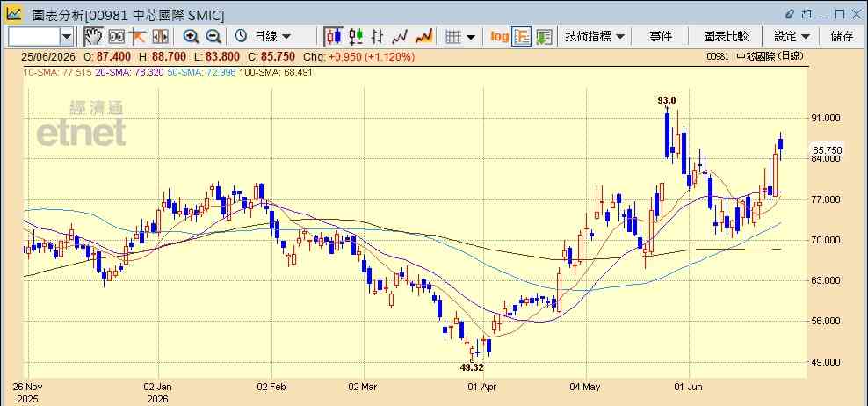Toggle the legend display icon

(522, 37)
